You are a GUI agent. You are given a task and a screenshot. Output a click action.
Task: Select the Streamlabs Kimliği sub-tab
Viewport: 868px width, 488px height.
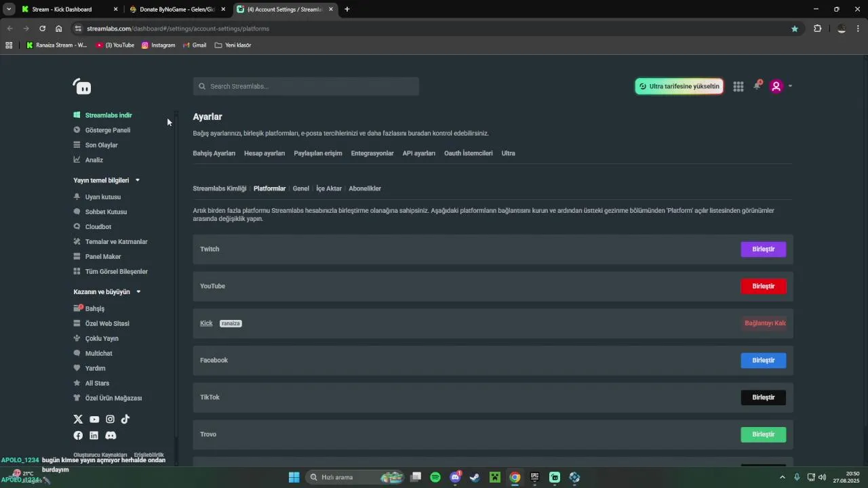pyautogui.click(x=220, y=188)
